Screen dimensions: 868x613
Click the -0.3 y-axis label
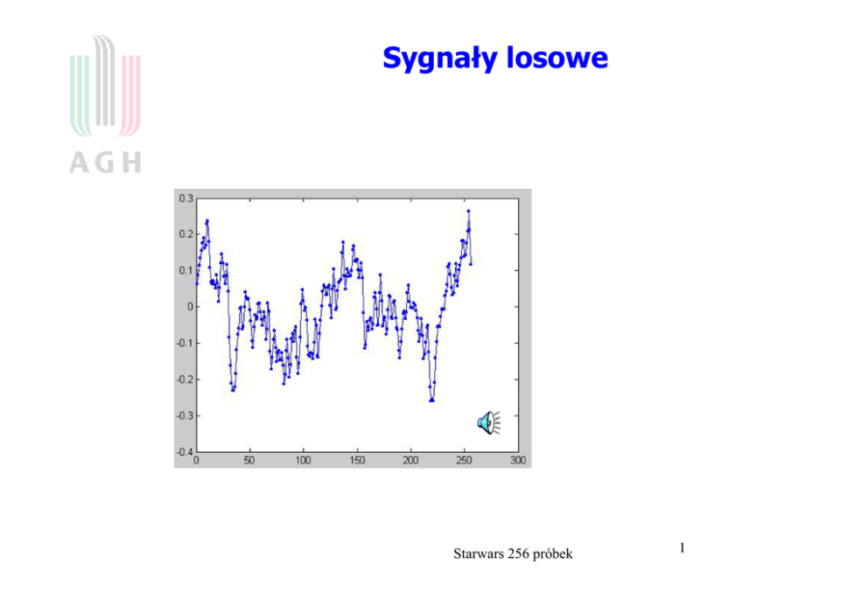tap(185, 415)
